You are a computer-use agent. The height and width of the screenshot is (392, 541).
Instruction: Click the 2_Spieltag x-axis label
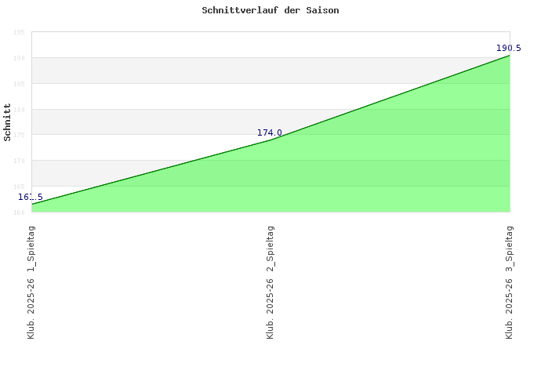(270, 282)
